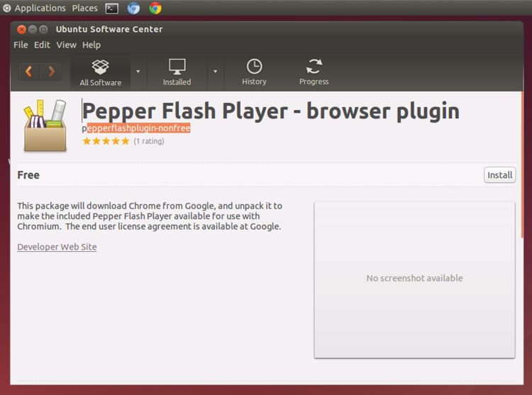Expand the Installed dropdown arrow
532x395 pixels.
pos(215,72)
